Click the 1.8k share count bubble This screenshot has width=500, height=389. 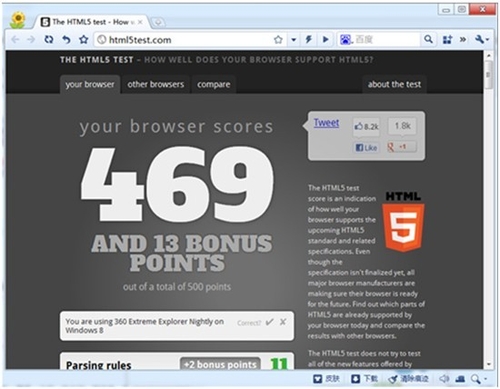tap(402, 126)
